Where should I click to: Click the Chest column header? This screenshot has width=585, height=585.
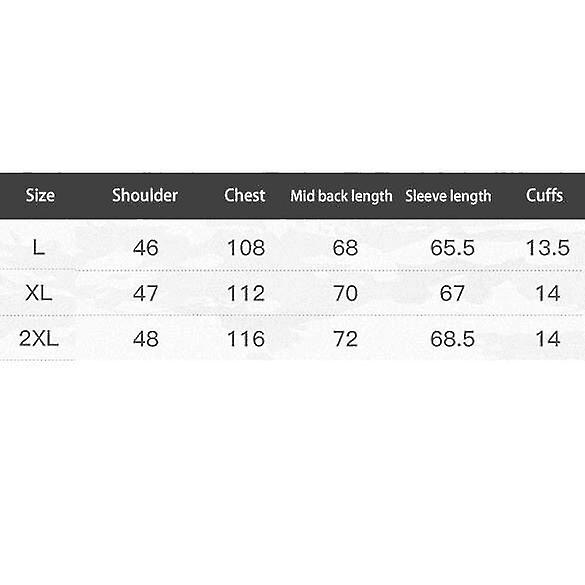pyautogui.click(x=244, y=195)
